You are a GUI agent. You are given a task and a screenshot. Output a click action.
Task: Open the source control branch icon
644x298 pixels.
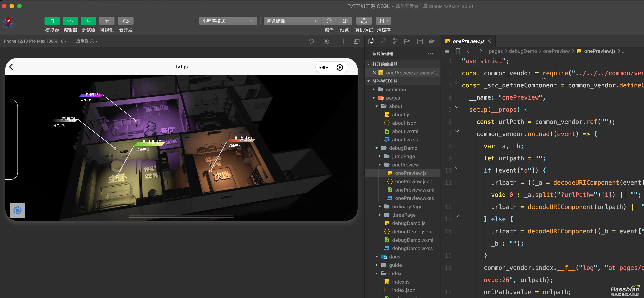395,41
